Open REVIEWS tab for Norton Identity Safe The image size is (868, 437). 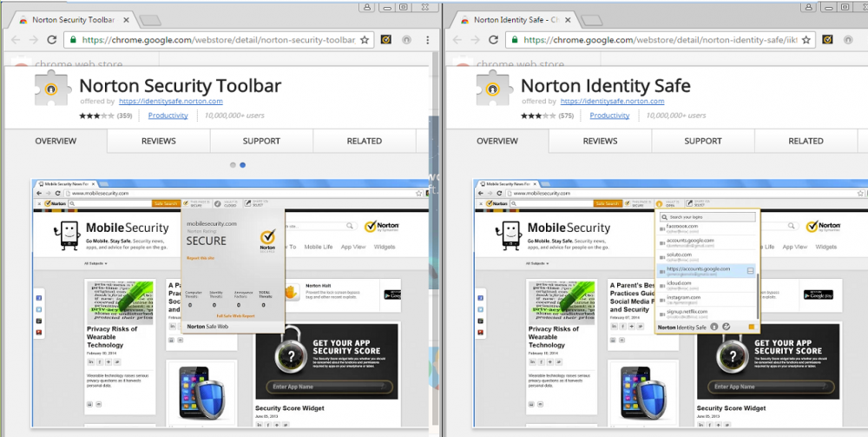[x=601, y=142]
